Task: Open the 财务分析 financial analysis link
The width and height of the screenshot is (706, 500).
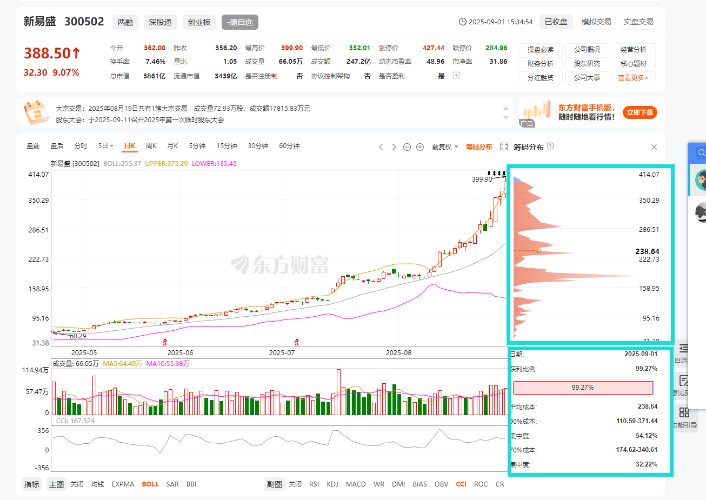Action: (x=540, y=64)
